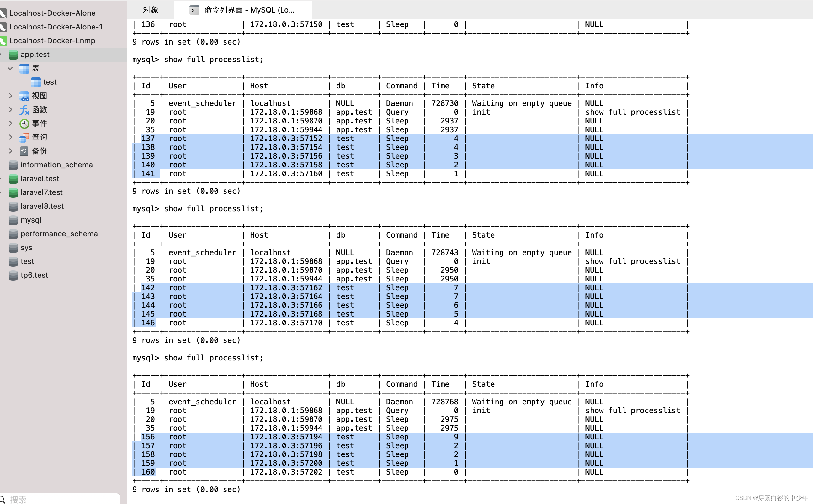Expand the 函数 functions node
Viewport: 813px width, 504px height.
click(10, 110)
